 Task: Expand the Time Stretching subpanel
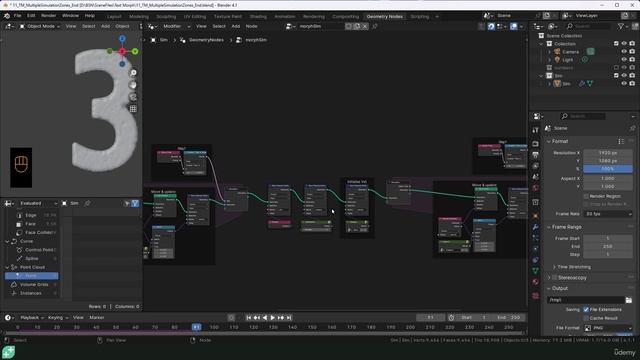[x=554, y=267]
